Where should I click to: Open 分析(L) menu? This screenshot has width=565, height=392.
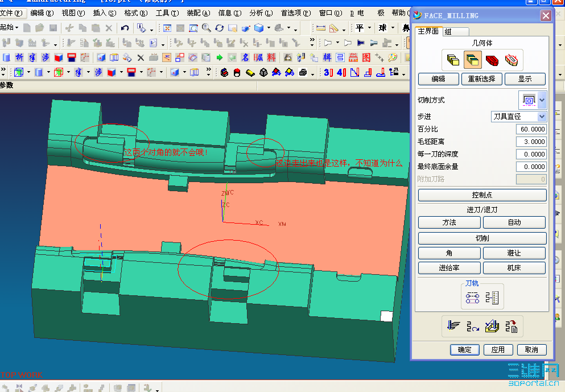point(261,13)
